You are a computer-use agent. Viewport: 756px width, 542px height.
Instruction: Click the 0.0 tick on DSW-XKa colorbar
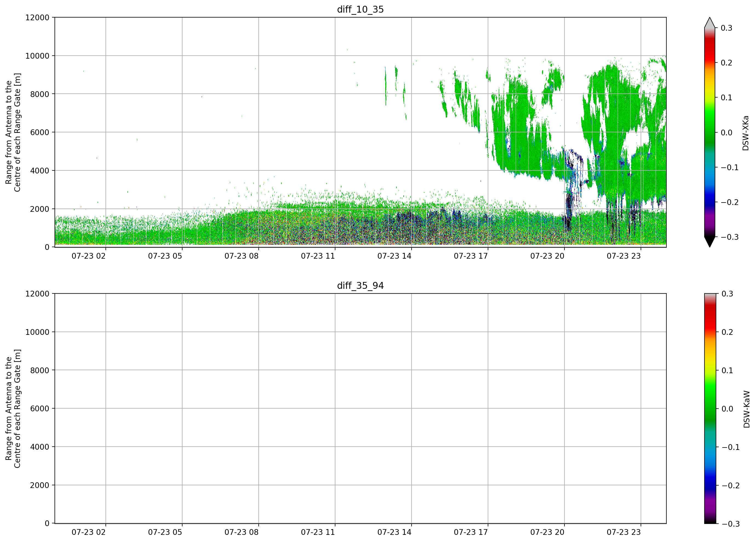pos(727,133)
